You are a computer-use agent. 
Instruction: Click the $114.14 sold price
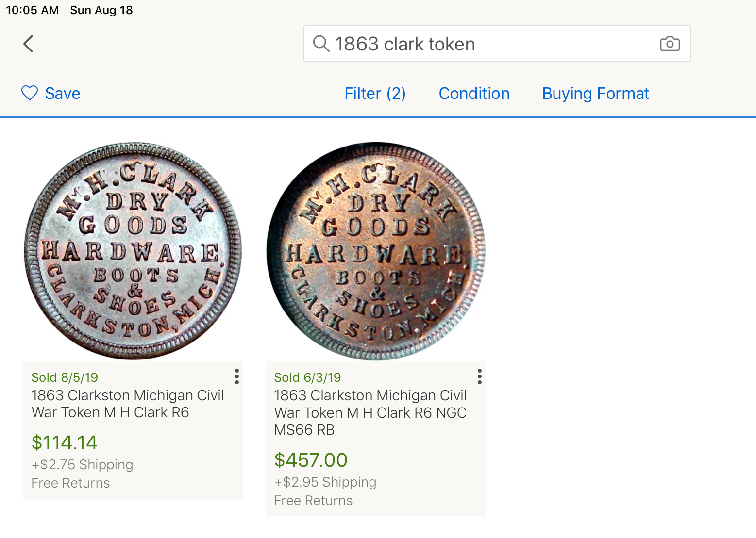(x=65, y=442)
